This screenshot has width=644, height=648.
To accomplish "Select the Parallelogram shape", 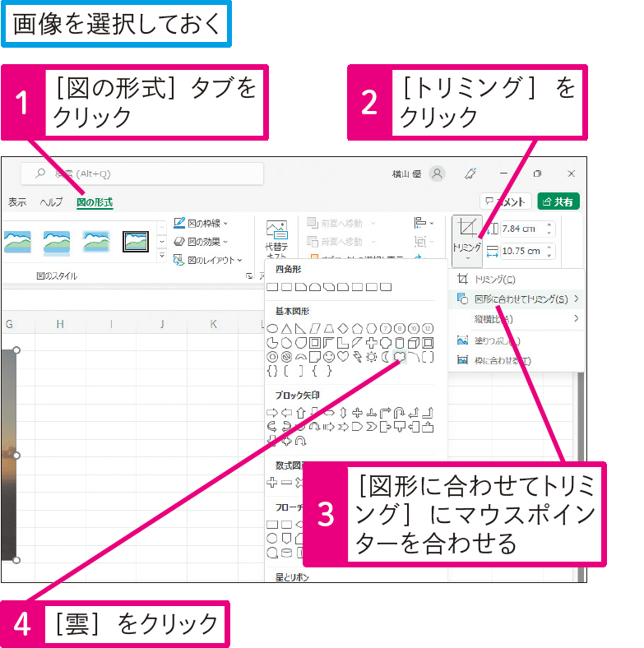I will 315,329.
